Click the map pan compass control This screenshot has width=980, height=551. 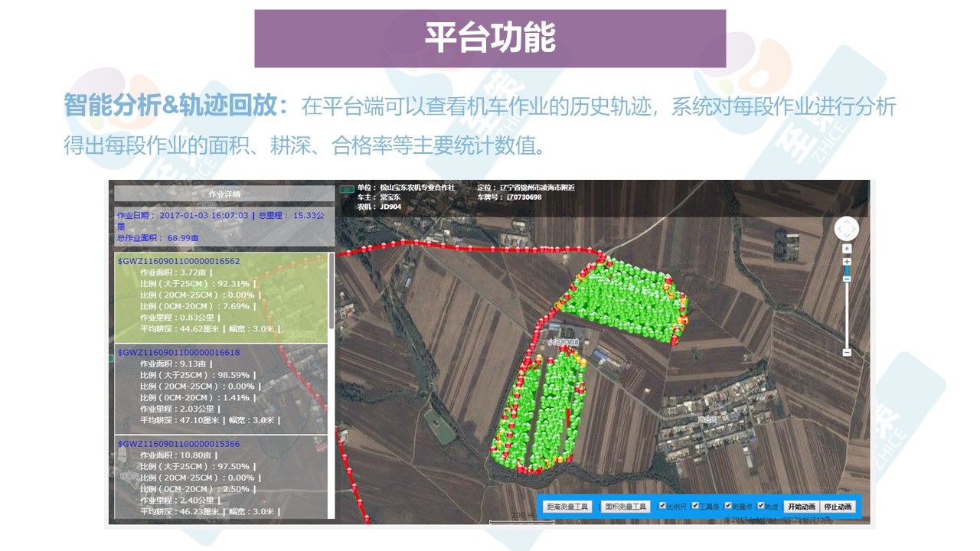(x=846, y=229)
